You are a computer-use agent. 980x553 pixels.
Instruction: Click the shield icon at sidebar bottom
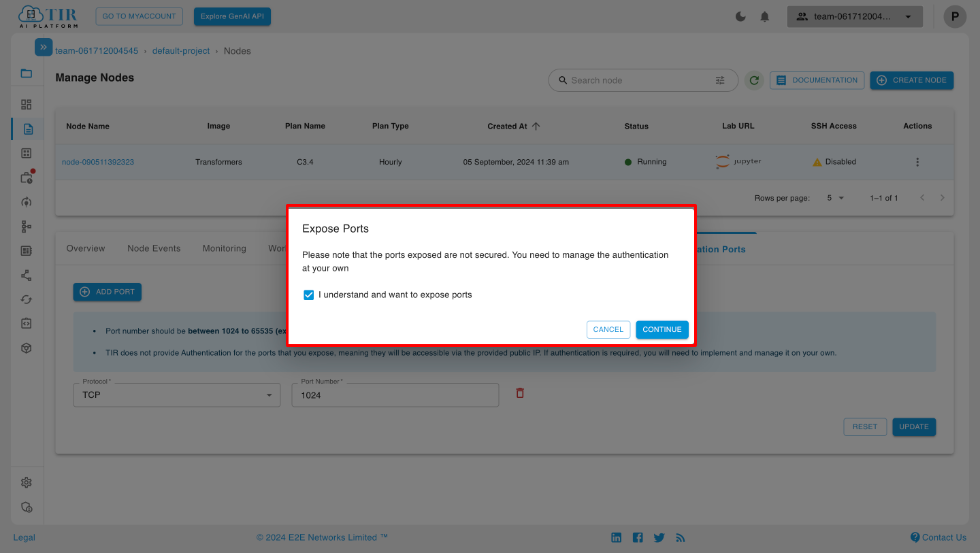pyautogui.click(x=27, y=507)
